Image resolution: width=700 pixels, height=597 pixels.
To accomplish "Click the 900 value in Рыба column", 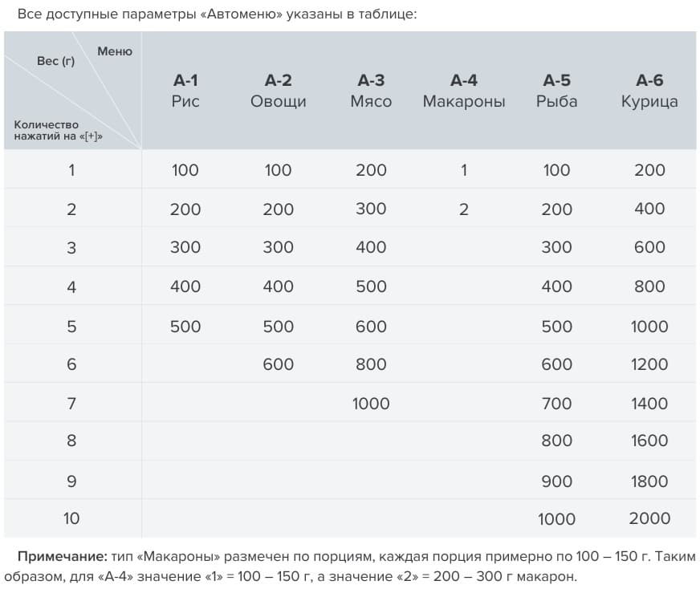I will pos(556,481).
